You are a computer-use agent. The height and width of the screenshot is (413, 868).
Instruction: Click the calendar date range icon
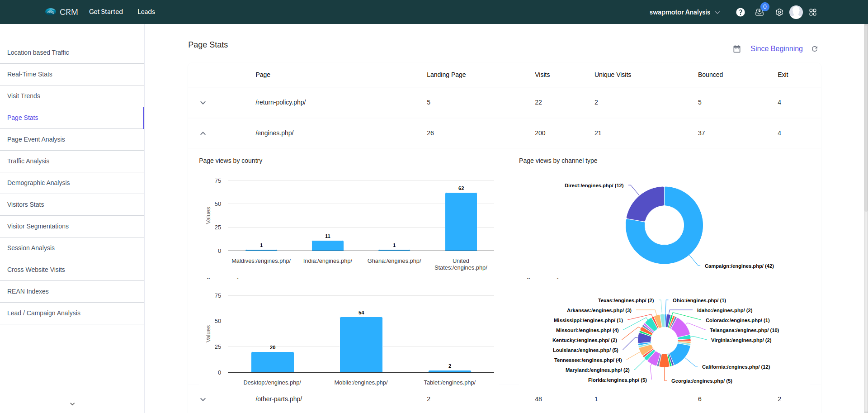point(737,49)
